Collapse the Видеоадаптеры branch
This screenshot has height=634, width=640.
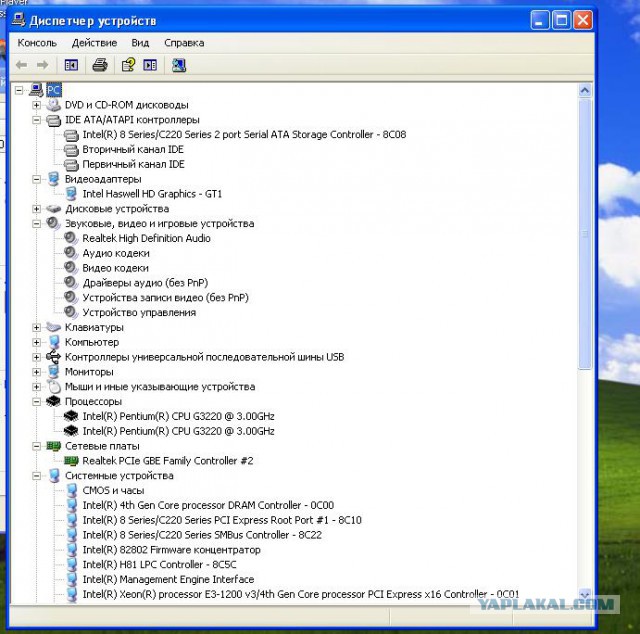click(36, 179)
